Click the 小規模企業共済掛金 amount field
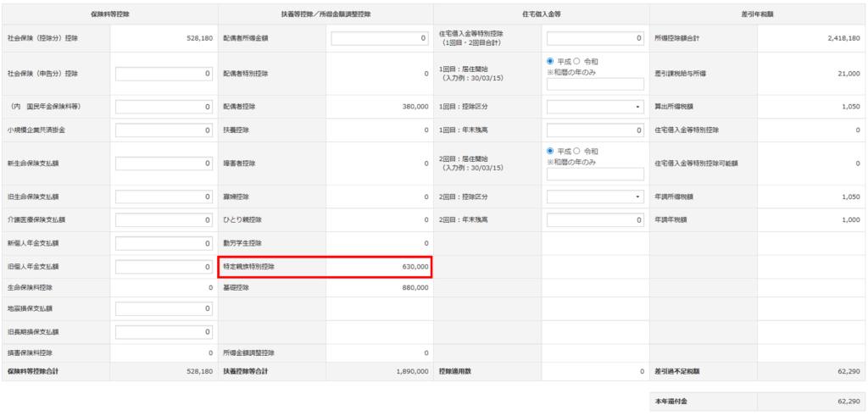This screenshot has width=868, height=416. (x=164, y=130)
